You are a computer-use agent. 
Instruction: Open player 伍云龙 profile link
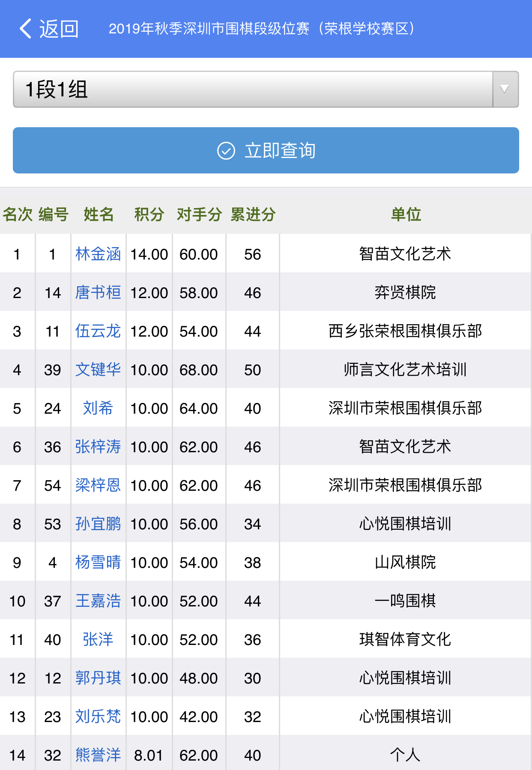(98, 331)
